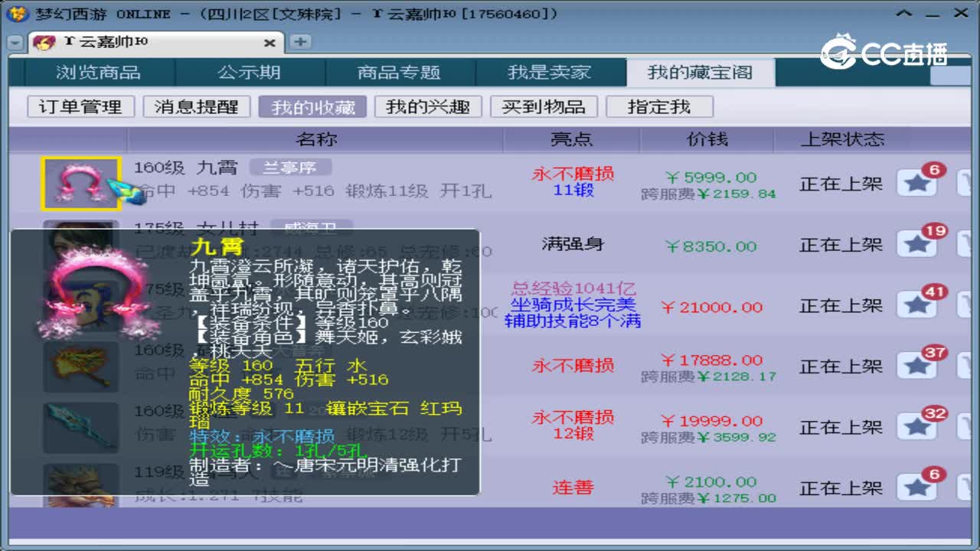The height and width of the screenshot is (551, 980).
Task: Select 我的收藏 button
Action: pos(312,106)
